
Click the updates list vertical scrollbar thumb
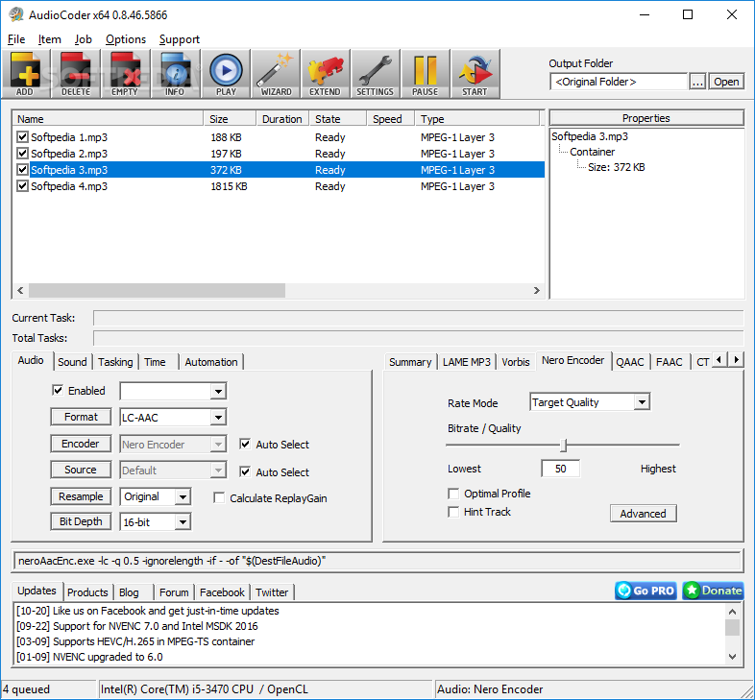pos(732,628)
